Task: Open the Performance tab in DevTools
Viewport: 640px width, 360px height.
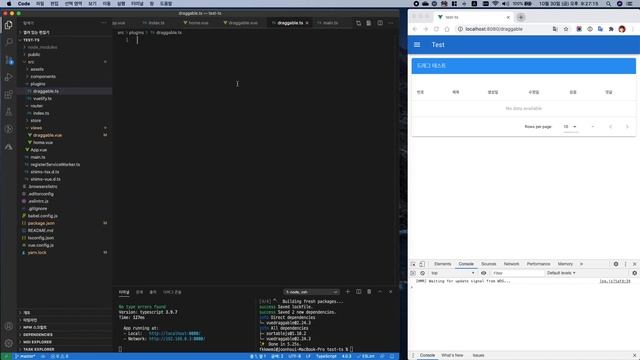Action: tap(538, 264)
